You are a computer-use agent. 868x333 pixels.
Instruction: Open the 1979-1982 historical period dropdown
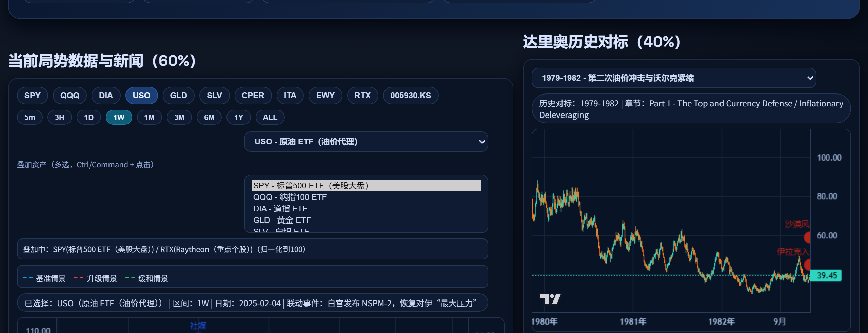point(673,78)
